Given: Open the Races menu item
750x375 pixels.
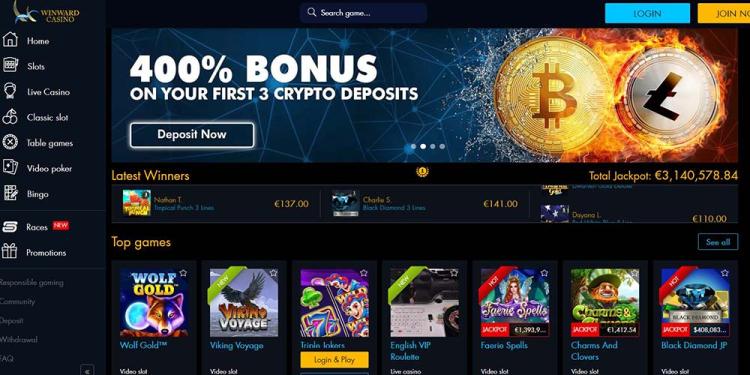Looking at the screenshot, I should 36,227.
